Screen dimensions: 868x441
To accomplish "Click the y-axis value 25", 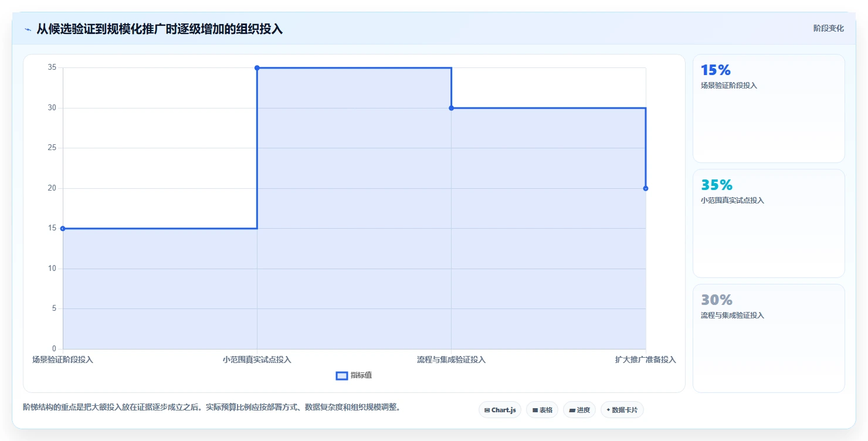I will pyautogui.click(x=52, y=148).
